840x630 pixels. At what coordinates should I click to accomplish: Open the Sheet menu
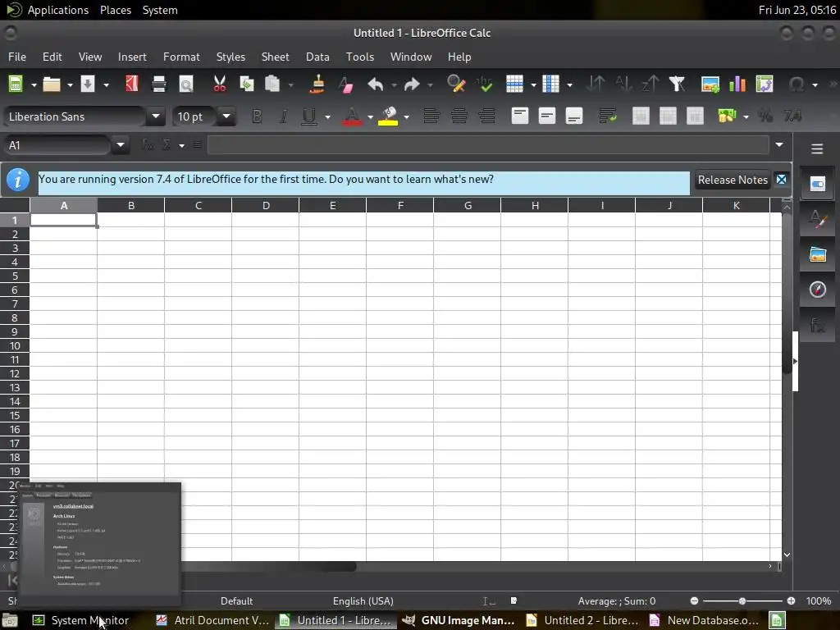point(276,57)
